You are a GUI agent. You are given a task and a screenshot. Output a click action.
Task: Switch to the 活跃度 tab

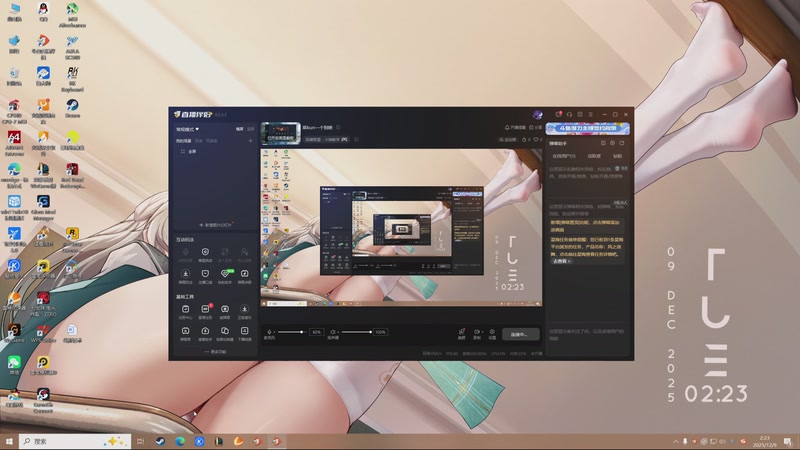(x=594, y=156)
